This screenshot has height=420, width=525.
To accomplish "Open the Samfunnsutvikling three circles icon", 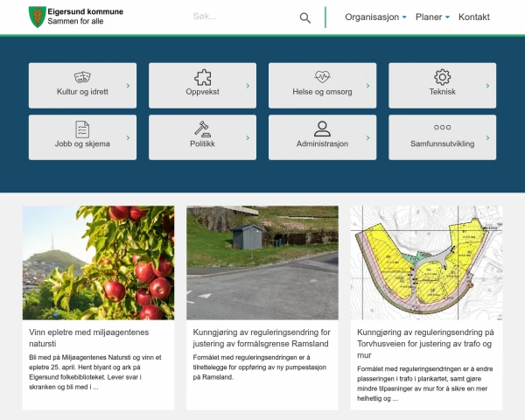I will [442, 128].
